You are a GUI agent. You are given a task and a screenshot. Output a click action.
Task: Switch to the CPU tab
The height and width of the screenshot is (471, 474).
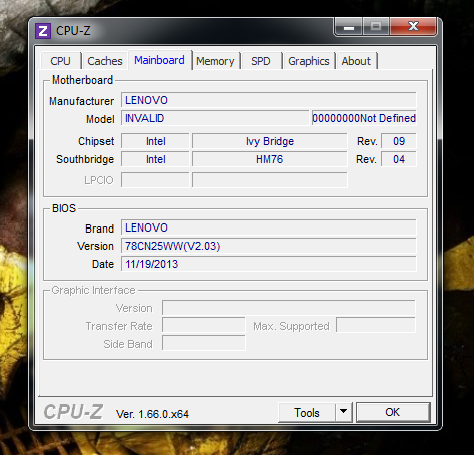tap(60, 61)
